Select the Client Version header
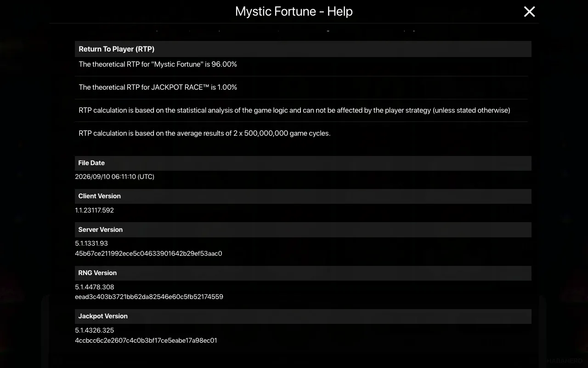Image resolution: width=588 pixels, height=368 pixels. pos(303,196)
